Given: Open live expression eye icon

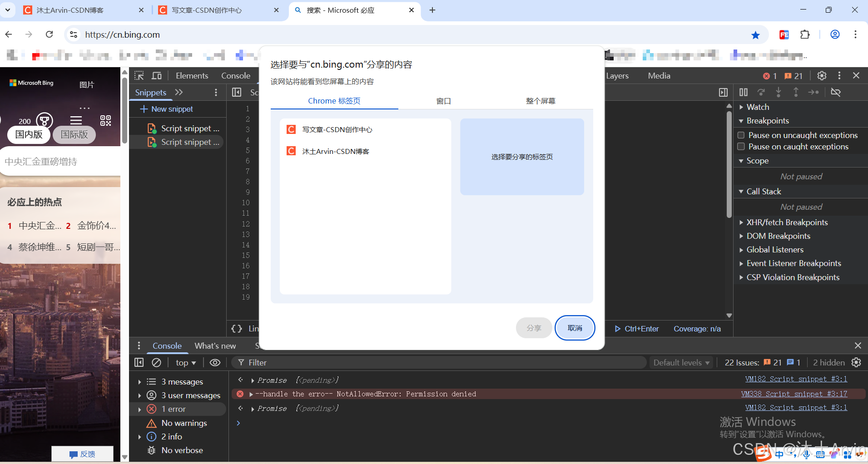Looking at the screenshot, I should pos(215,362).
